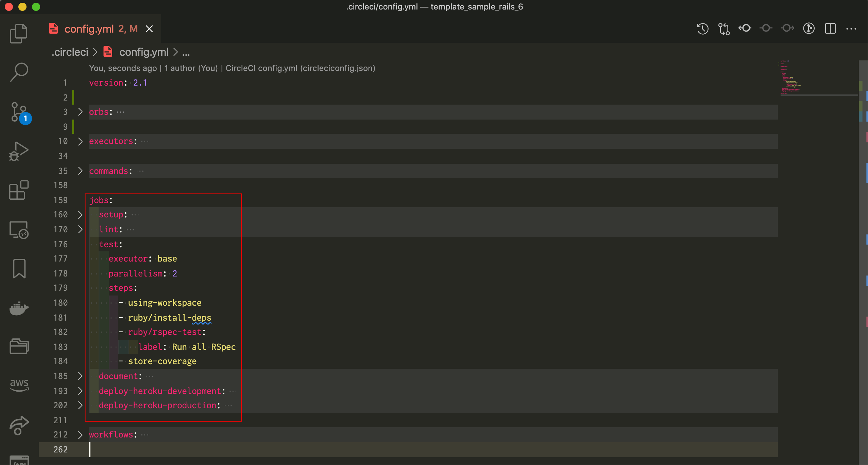The image size is (868, 465).
Task: Expand the folded deploy-heroku-production job
Action: [x=80, y=405]
